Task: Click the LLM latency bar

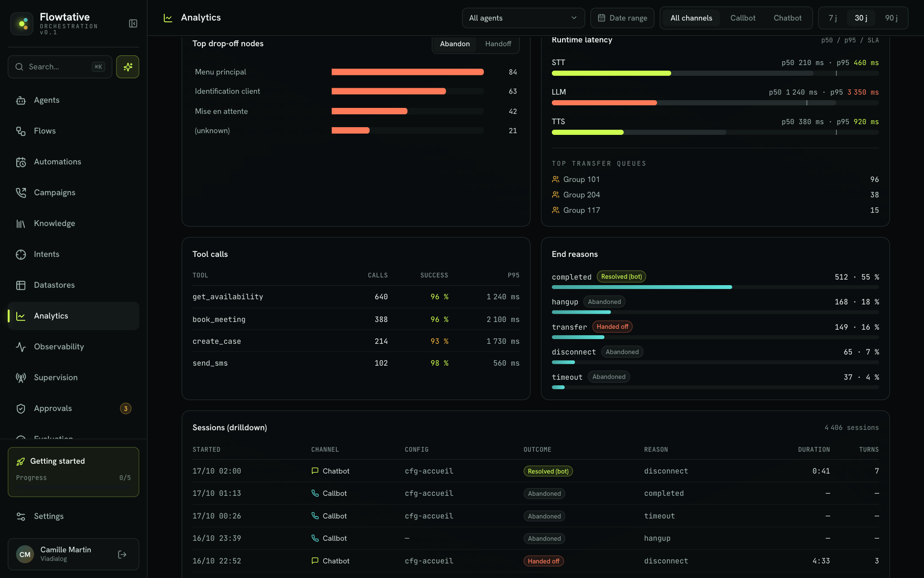Action: pos(715,103)
